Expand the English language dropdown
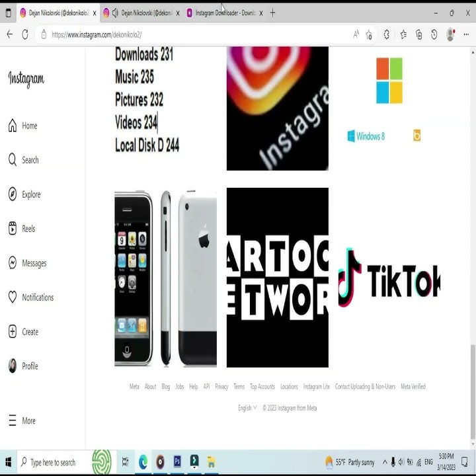The width and height of the screenshot is (476, 476). (x=247, y=408)
